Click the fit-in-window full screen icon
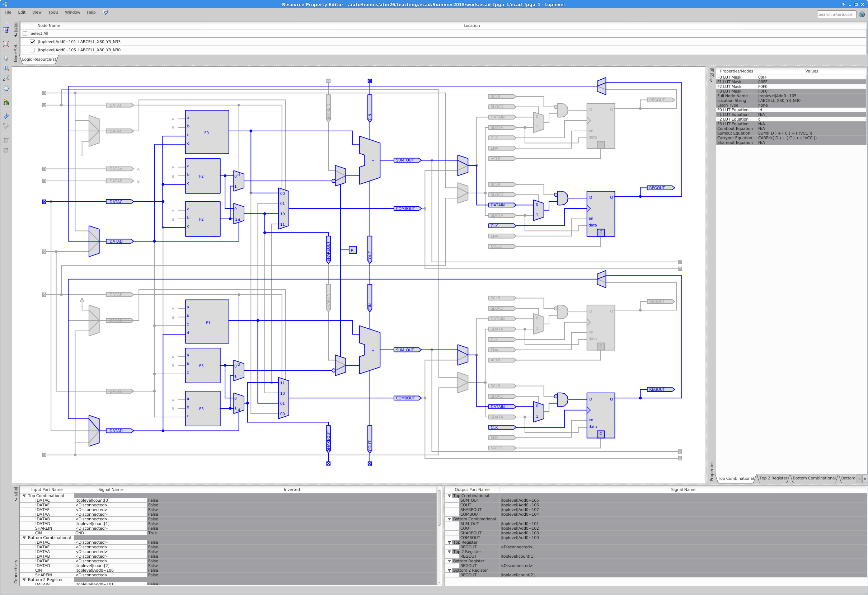Screen dimensions: 868x595 pos(6,44)
